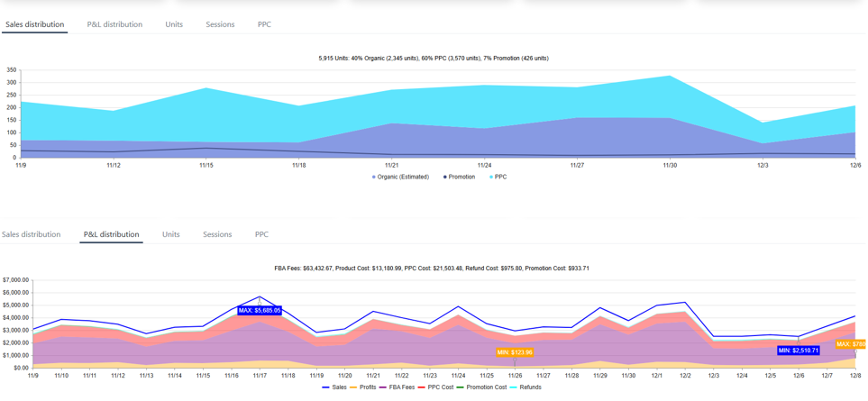Toggle the Promotion series in top legend

[x=461, y=177]
